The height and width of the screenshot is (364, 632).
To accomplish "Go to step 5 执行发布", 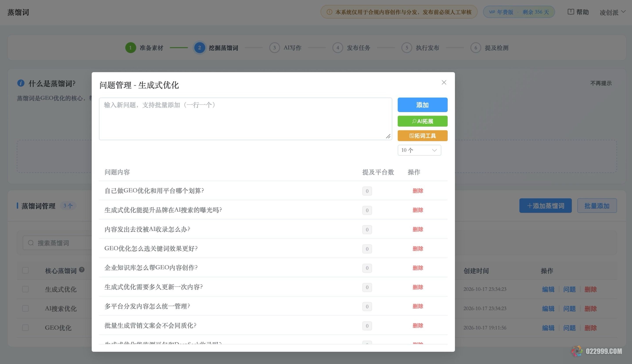I will point(420,48).
